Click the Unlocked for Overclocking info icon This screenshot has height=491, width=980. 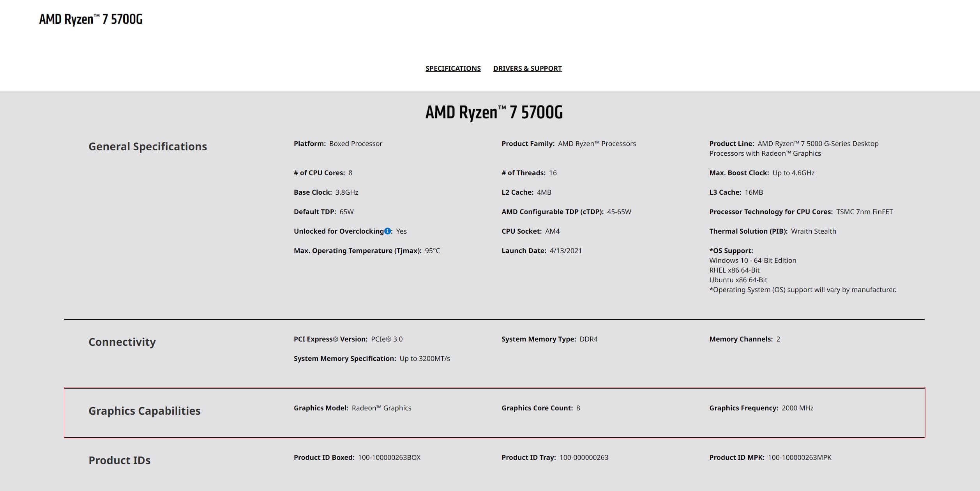click(x=387, y=231)
